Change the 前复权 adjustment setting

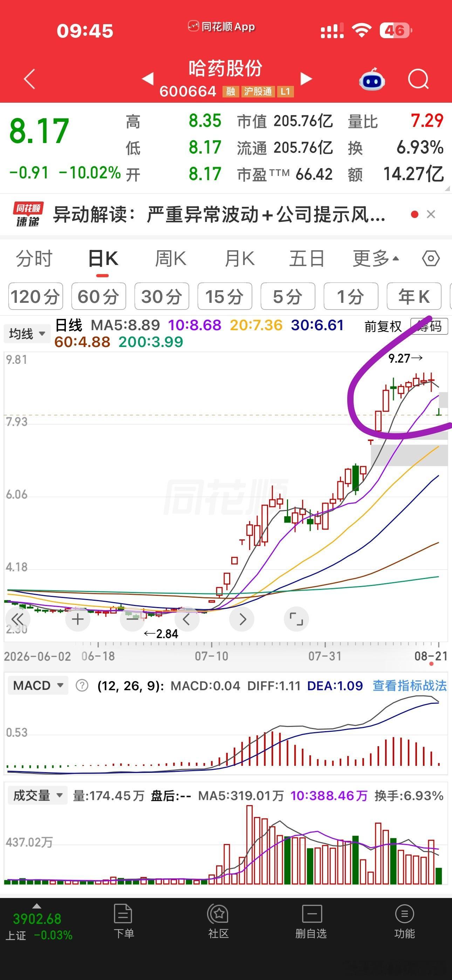pyautogui.click(x=383, y=326)
